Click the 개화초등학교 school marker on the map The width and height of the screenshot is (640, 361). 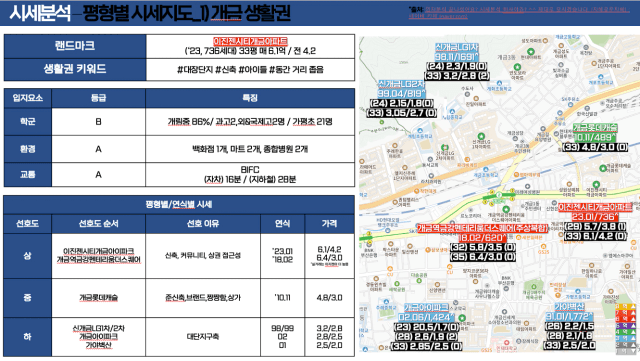point(499,82)
